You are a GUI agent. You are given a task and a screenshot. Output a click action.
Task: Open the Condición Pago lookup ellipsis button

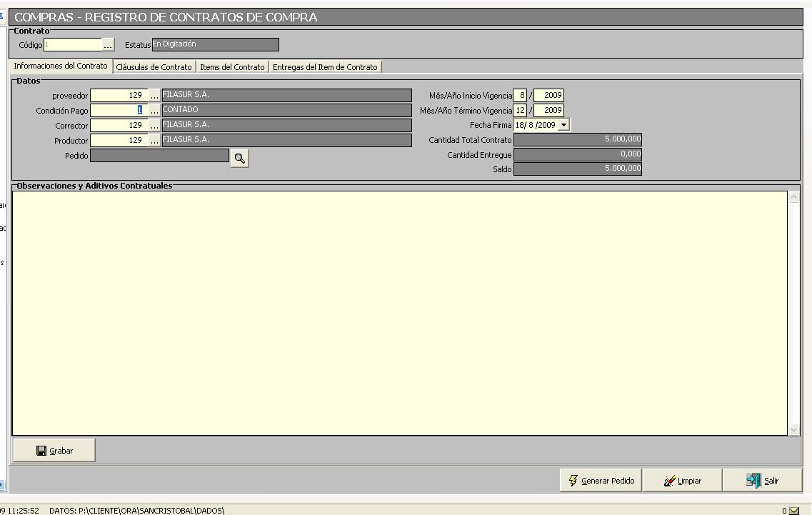[154, 111]
